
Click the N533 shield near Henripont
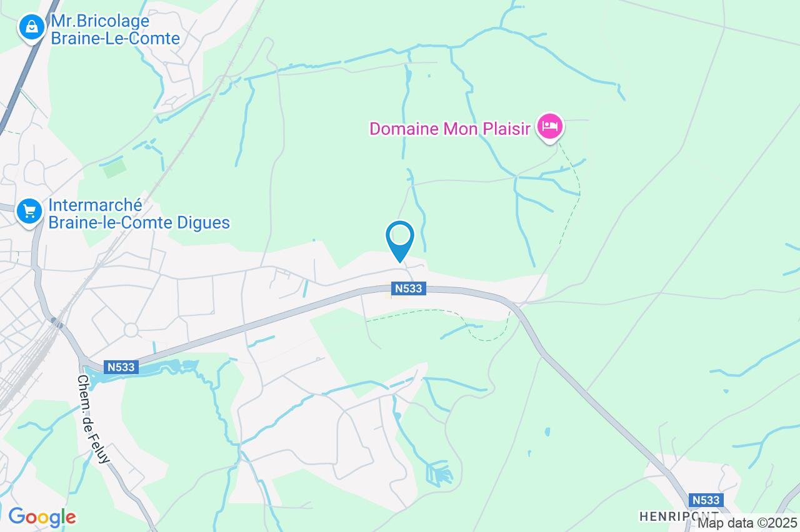point(706,500)
